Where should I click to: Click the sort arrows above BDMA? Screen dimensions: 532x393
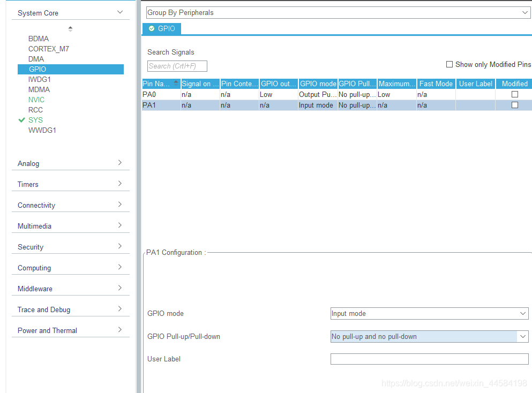[x=70, y=29]
